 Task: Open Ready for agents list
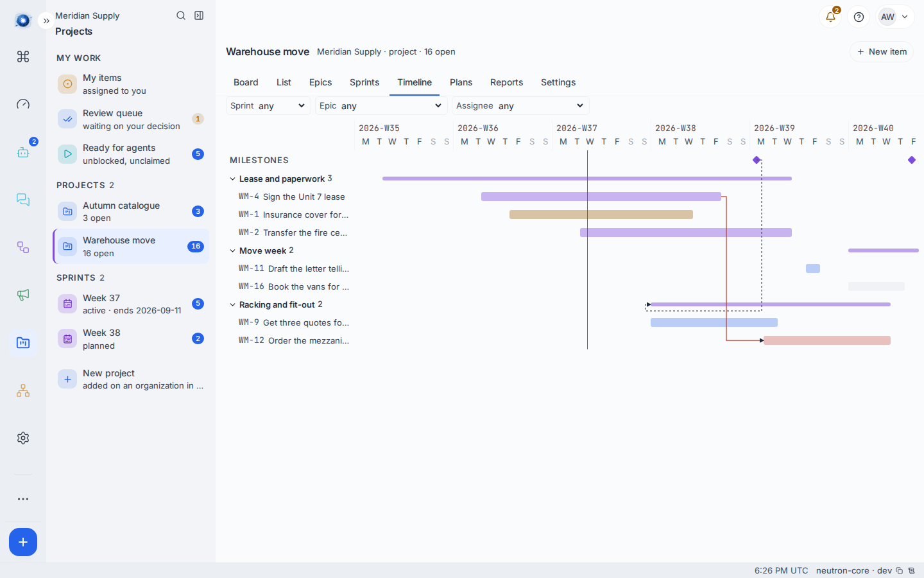[131, 154]
